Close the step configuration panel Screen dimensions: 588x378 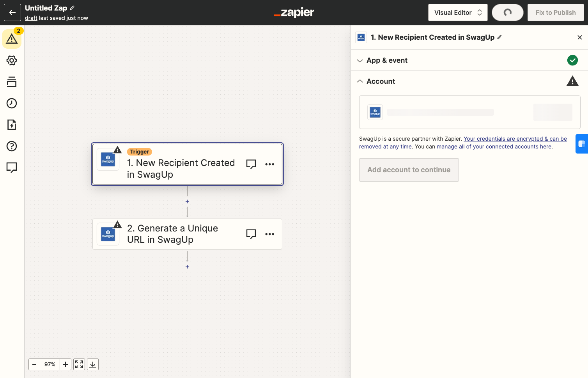pyautogui.click(x=580, y=37)
